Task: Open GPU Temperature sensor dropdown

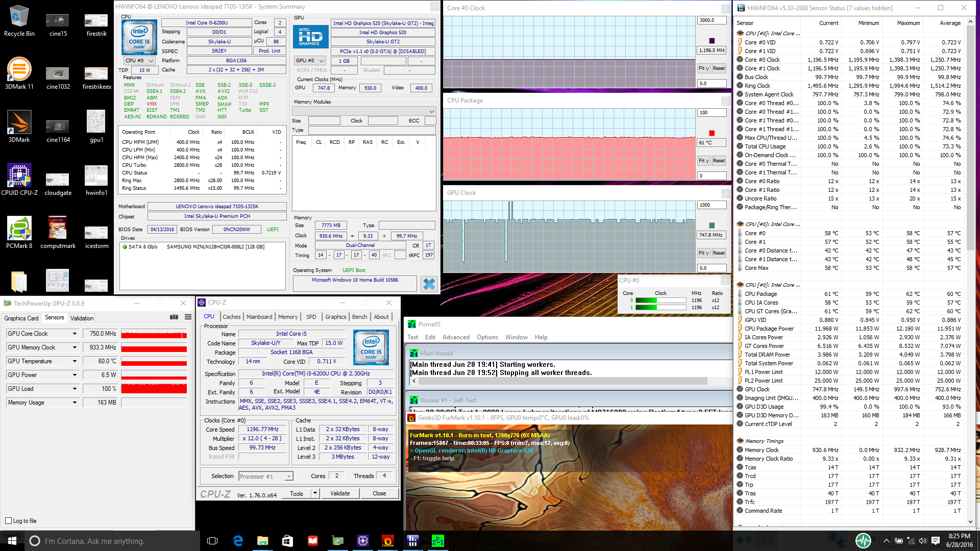Action: click(75, 361)
